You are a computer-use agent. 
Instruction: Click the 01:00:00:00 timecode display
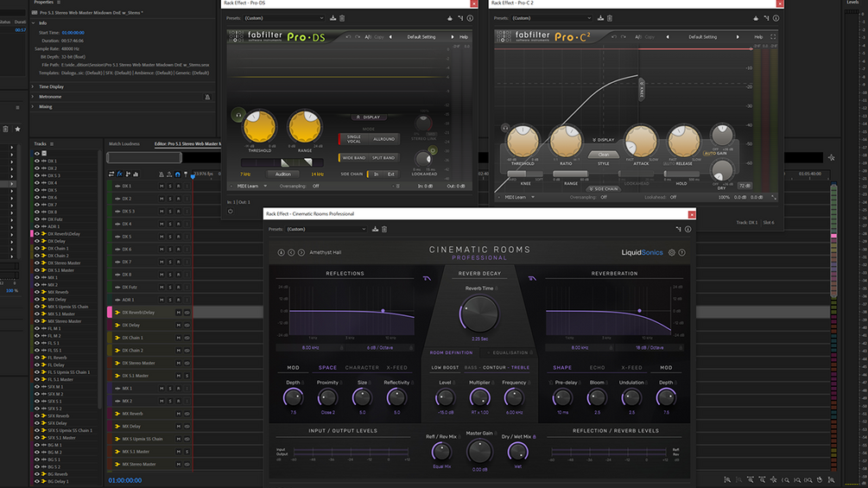pos(125,480)
